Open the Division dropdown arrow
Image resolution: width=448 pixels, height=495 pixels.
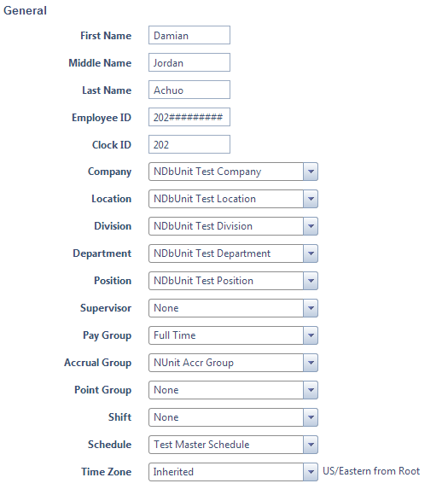pyautogui.click(x=311, y=226)
